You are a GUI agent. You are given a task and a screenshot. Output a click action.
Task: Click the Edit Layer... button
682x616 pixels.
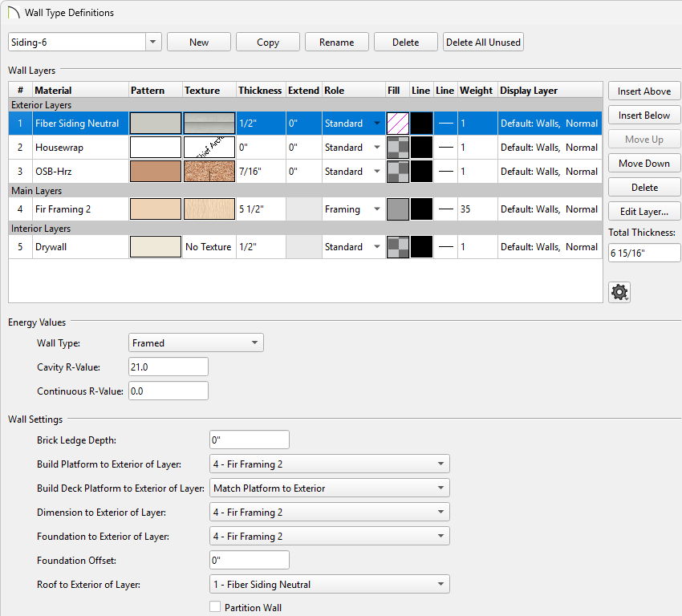[644, 212]
